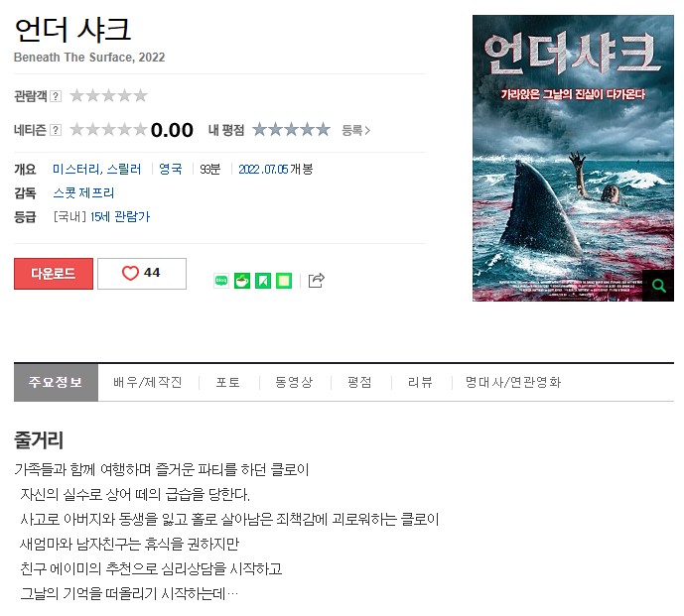Image resolution: width=684 pixels, height=616 pixels.
Task: Open the share arrow icon
Action: point(317,281)
